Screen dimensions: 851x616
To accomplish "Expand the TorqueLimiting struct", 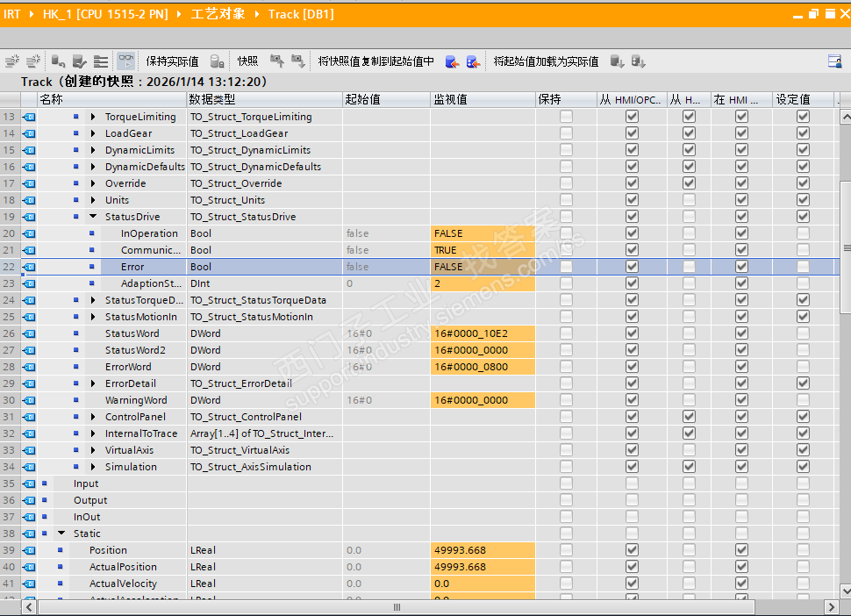I will 93,117.
